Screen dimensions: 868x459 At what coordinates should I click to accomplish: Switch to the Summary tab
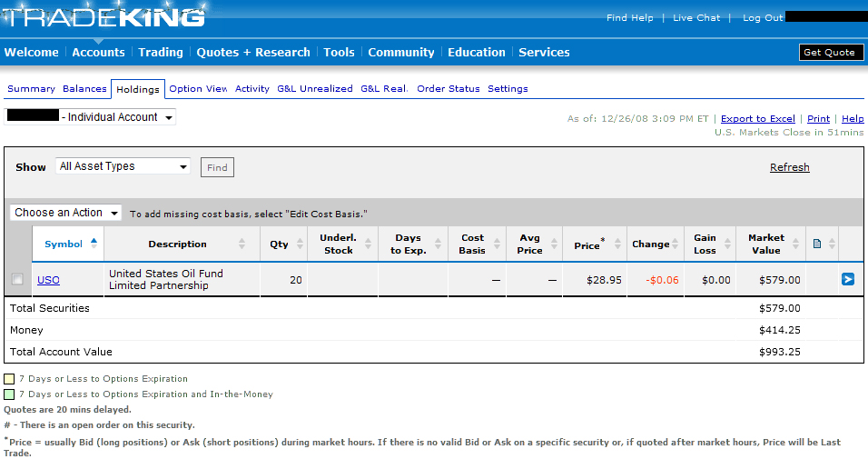click(31, 89)
